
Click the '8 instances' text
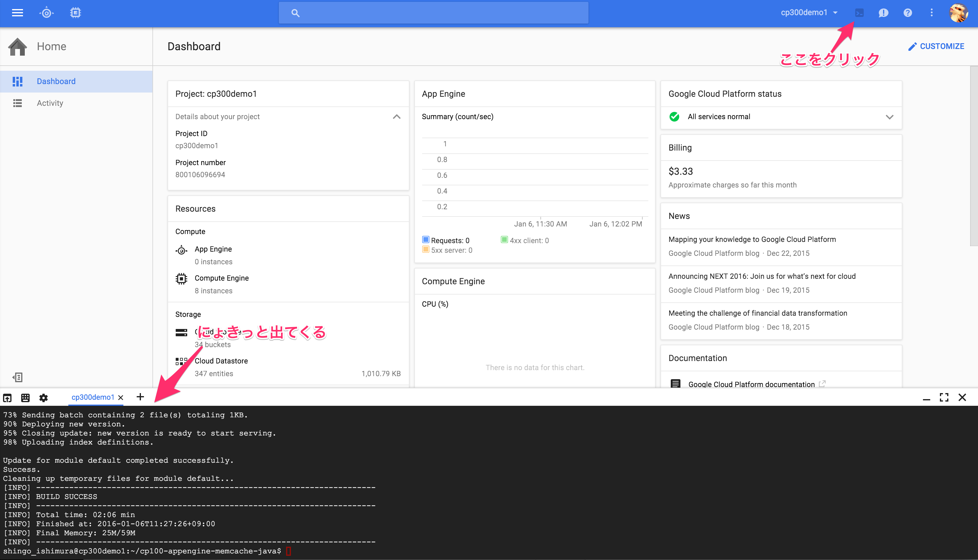point(214,291)
